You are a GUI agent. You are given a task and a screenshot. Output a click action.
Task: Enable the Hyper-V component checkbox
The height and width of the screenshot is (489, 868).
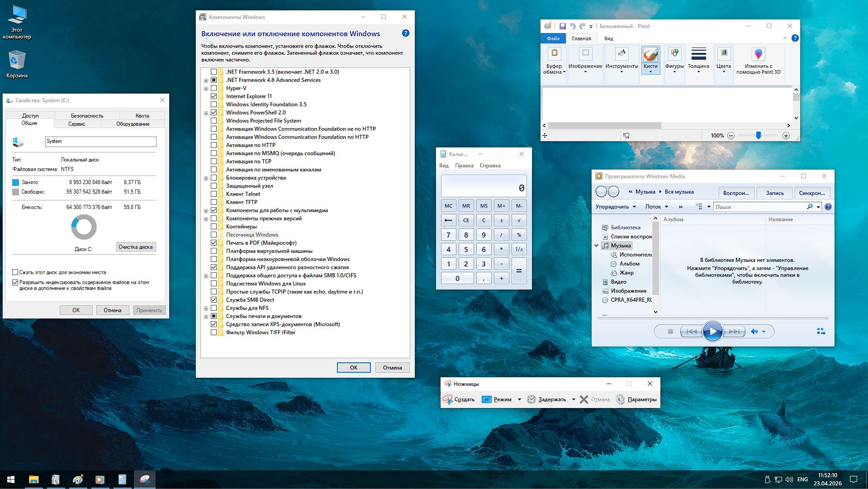click(213, 88)
